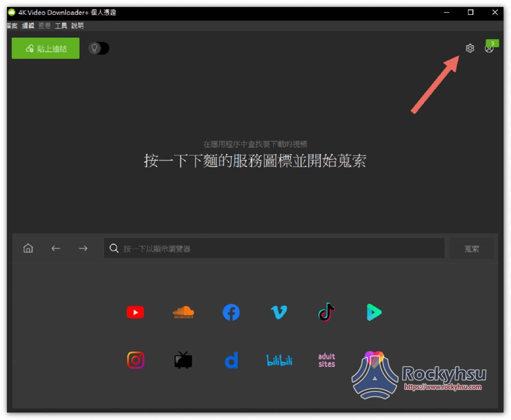Viewport: 511px width, 420px height.
Task: Open the 檔案 (File) menu
Action: tap(12, 26)
